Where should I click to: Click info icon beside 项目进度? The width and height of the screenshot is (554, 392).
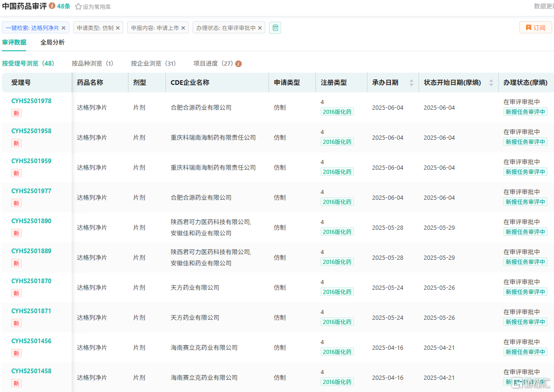tap(239, 64)
